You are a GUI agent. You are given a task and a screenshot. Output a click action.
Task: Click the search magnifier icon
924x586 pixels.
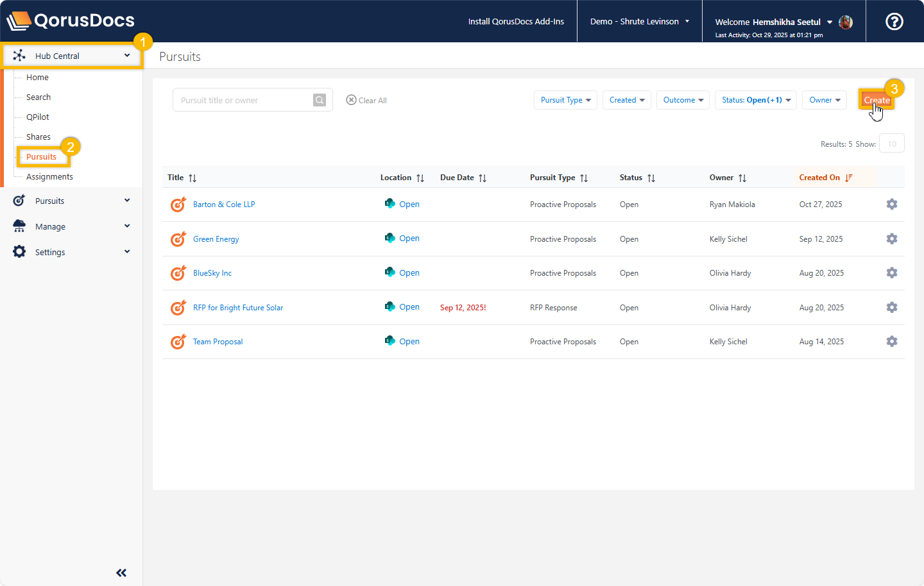tap(319, 100)
